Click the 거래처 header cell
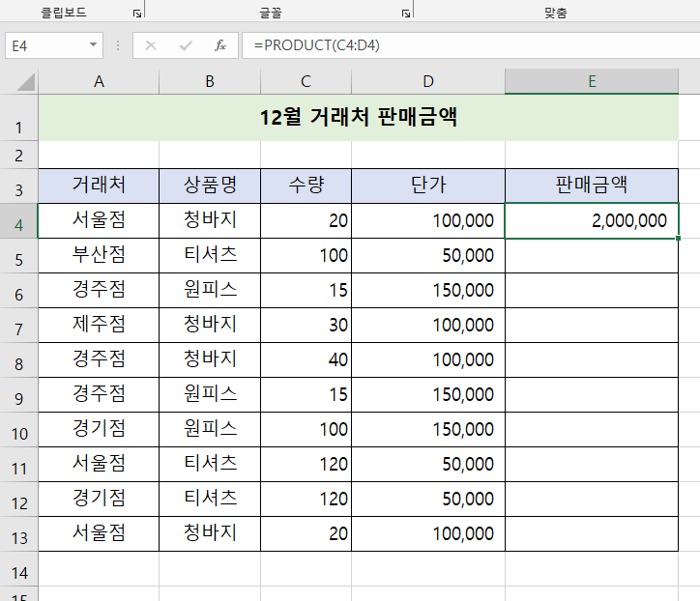The height and width of the screenshot is (601, 700). pyautogui.click(x=99, y=186)
